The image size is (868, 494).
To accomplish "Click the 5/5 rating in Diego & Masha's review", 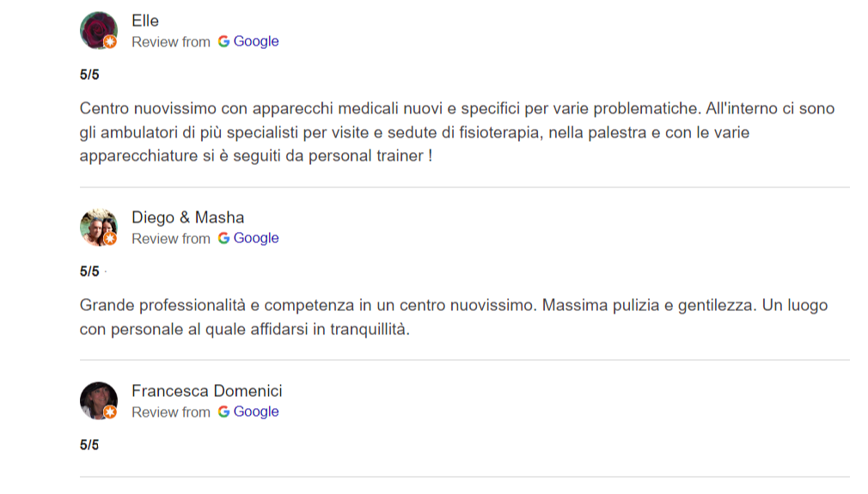I will (89, 271).
